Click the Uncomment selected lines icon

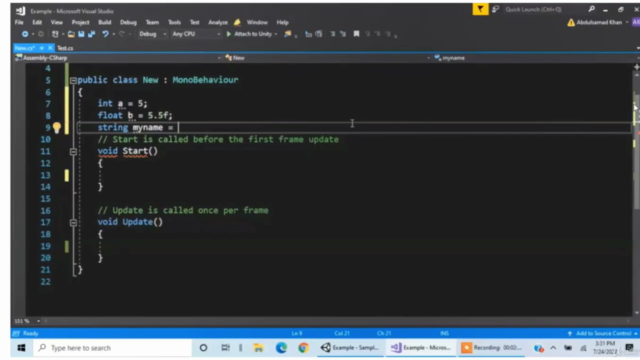[343, 34]
